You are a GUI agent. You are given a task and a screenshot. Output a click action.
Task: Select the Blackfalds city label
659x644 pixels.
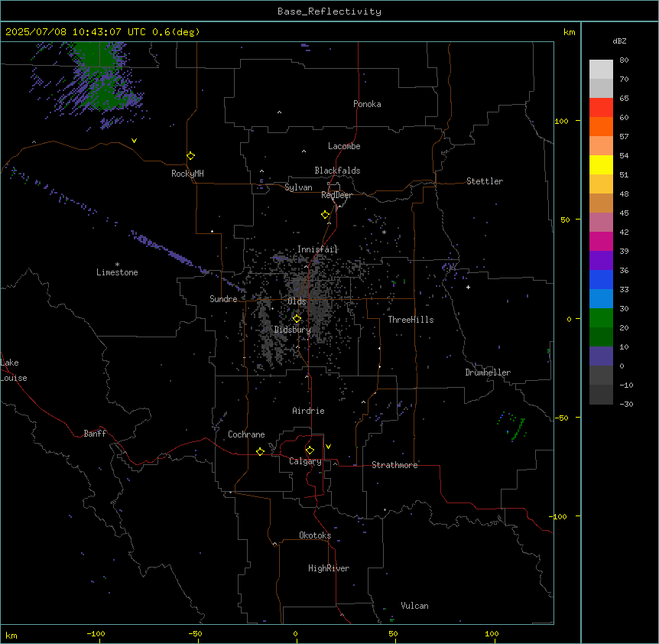coord(337,171)
